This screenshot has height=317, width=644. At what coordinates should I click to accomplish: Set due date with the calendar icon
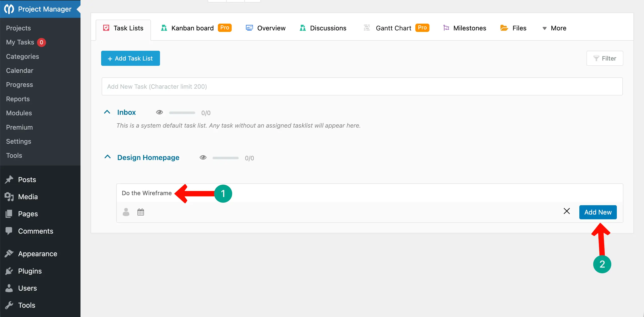[141, 212]
